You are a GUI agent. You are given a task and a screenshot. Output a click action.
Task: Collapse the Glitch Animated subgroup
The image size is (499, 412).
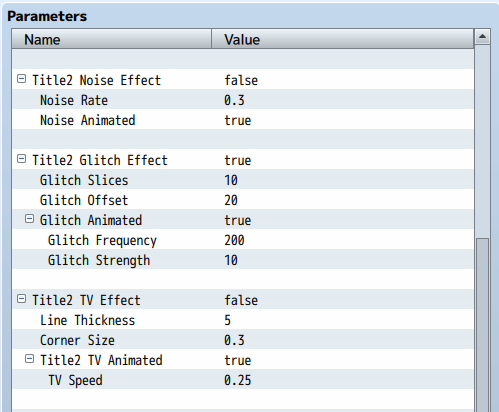point(29,219)
